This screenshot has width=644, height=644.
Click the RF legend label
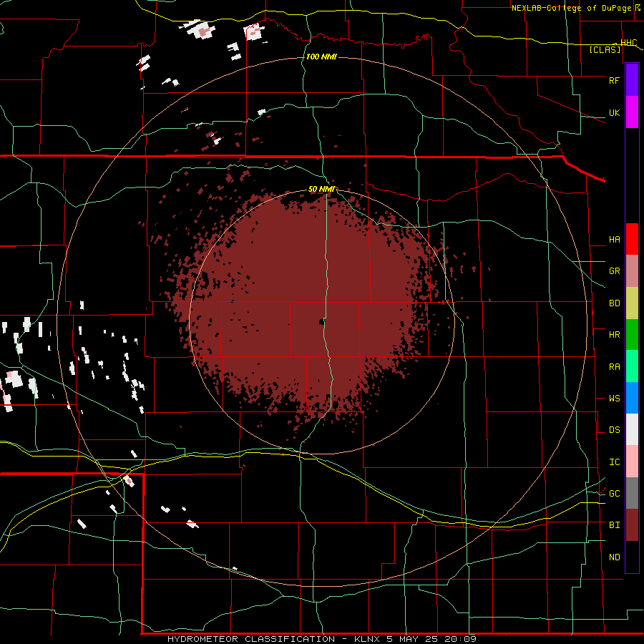tap(614, 80)
